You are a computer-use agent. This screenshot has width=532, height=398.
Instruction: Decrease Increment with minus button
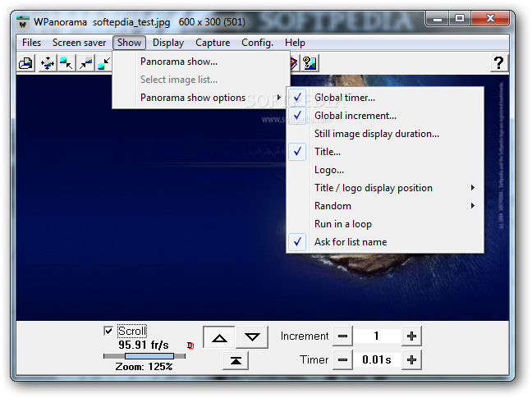342,336
